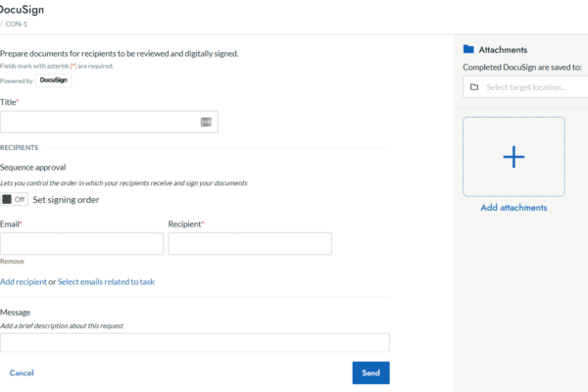This screenshot has width=588, height=392.
Task: Click the Add attachments link
Action: click(514, 208)
